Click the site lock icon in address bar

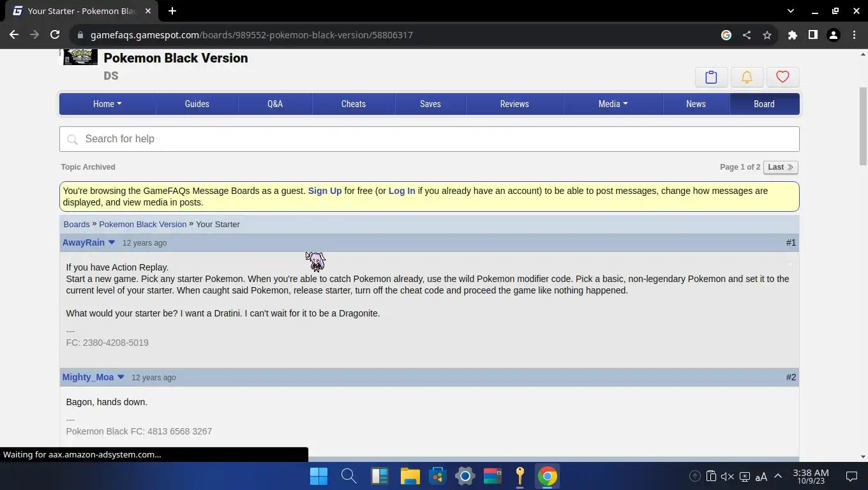pyautogui.click(x=79, y=35)
